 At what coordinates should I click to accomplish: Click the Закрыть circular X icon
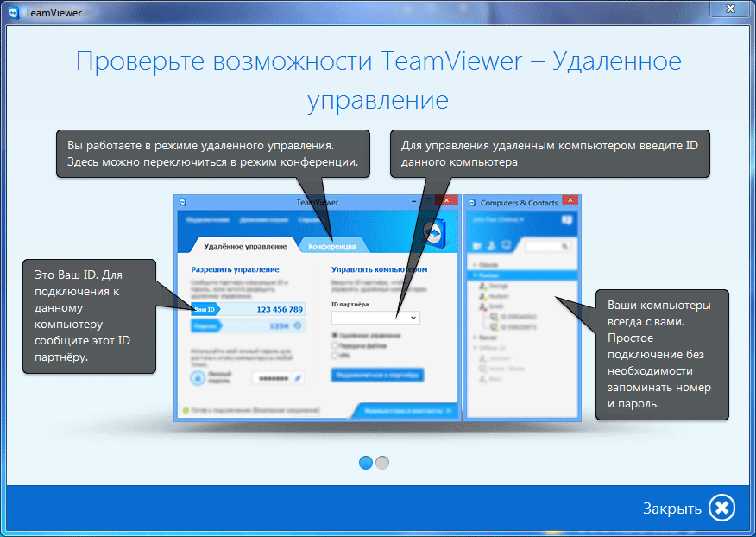(722, 508)
